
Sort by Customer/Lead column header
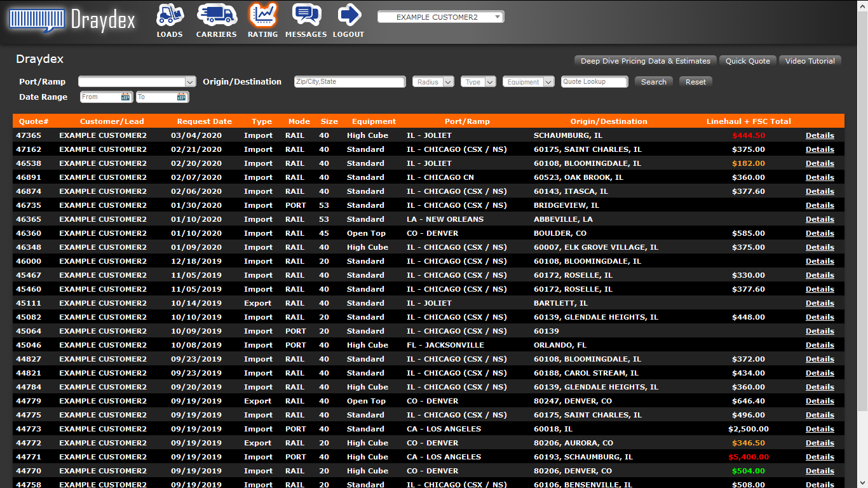[112, 121]
